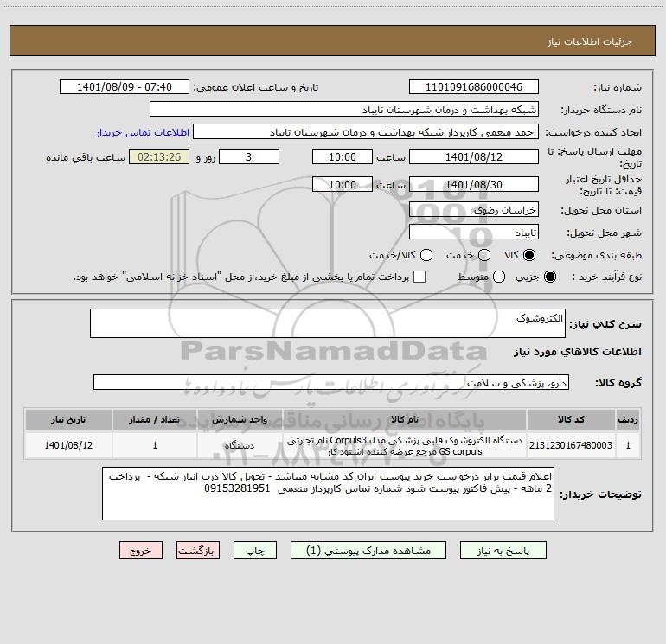Click the buyer notes text area
Viewport: 666px width, 644px height.
point(328,494)
